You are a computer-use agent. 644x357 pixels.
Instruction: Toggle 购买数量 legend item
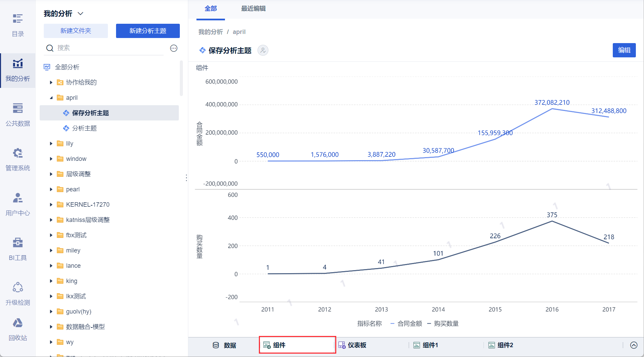point(443,324)
